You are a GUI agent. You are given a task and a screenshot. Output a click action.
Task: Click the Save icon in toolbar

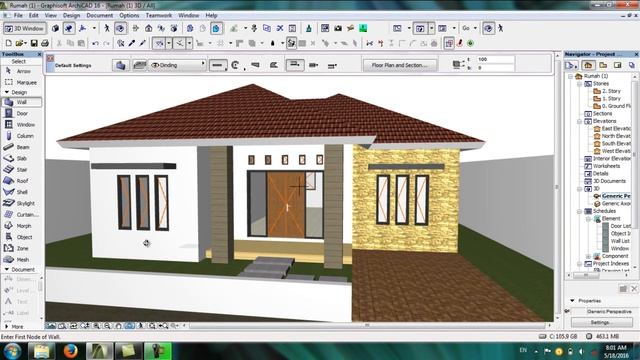click(34, 43)
